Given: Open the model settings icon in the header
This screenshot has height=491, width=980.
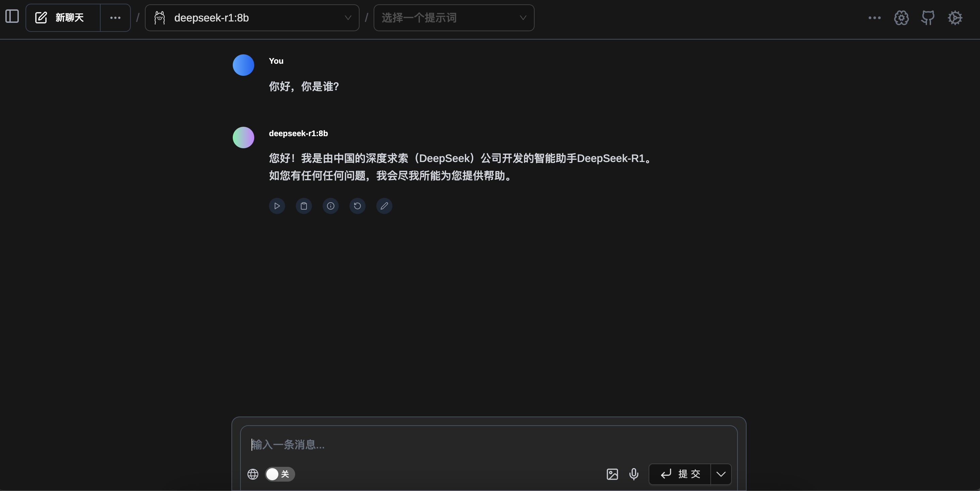Looking at the screenshot, I should point(901,17).
